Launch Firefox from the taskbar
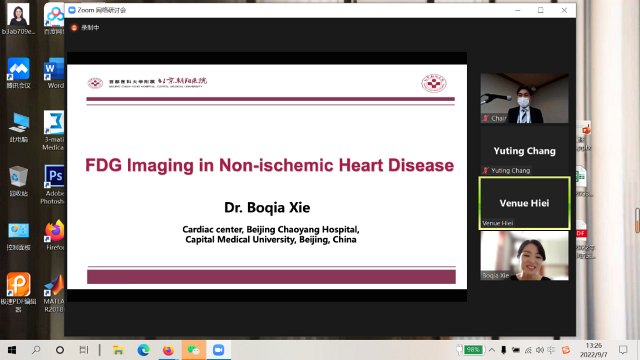This screenshot has width=640, height=360. click(x=168, y=350)
